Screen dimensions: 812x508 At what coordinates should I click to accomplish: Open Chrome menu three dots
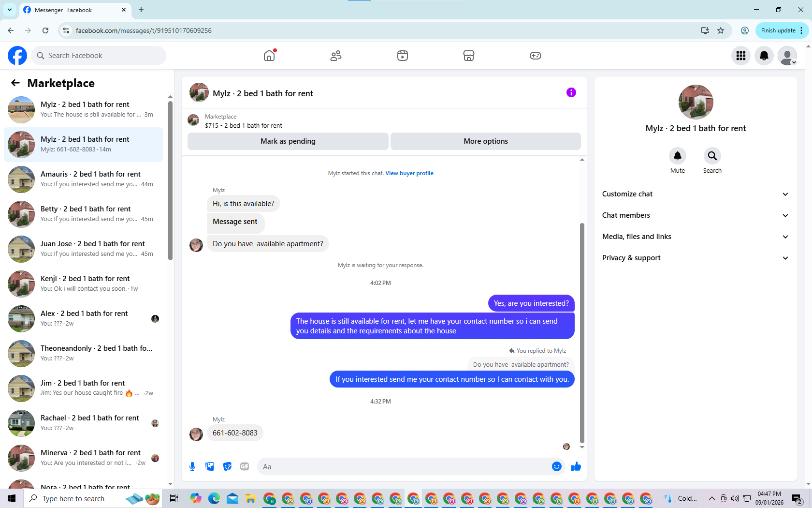801,30
